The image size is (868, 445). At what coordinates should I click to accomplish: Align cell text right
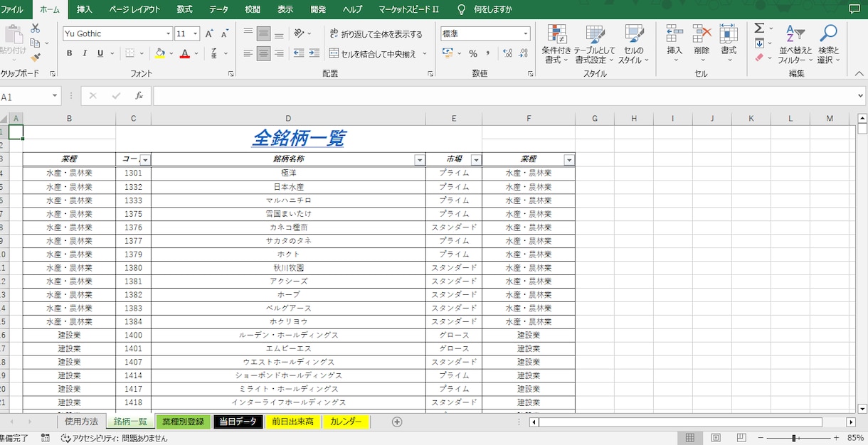pyautogui.click(x=279, y=53)
